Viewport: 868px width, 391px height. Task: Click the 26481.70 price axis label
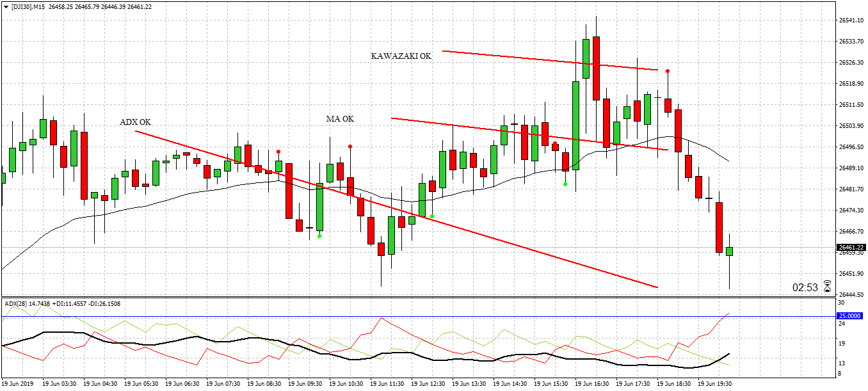point(851,189)
